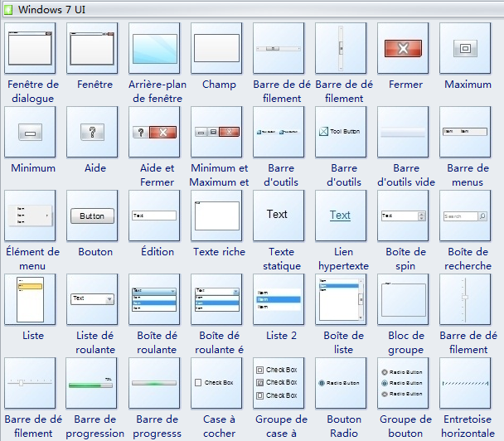This screenshot has height=441, width=504.
Task: Select the Barre d'outils shape with two tool items
Action: (279, 132)
